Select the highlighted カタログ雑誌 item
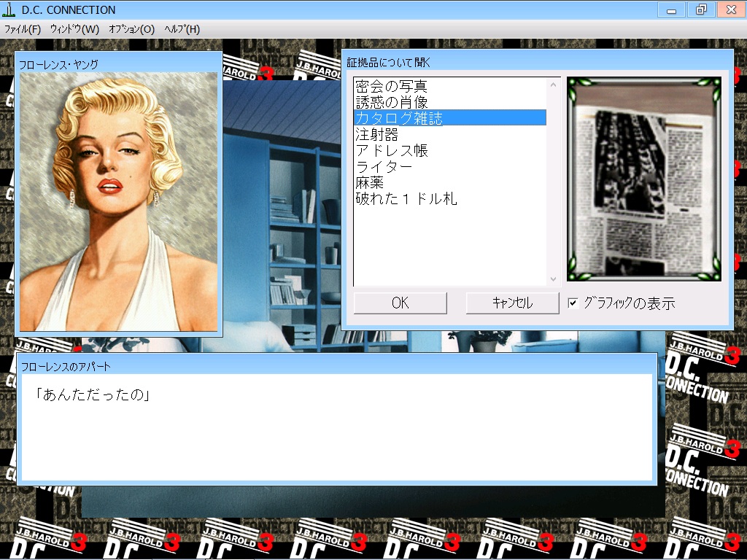This screenshot has height=560, width=747. (449, 117)
